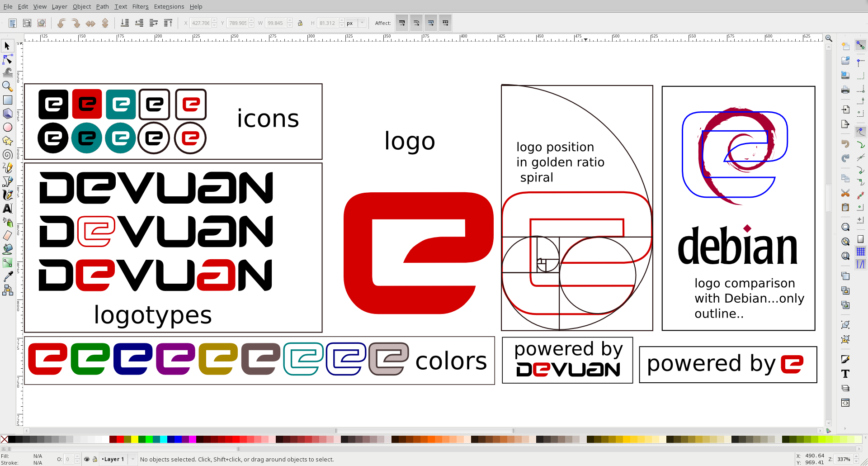Pick the magenta palette swatch

point(192,439)
